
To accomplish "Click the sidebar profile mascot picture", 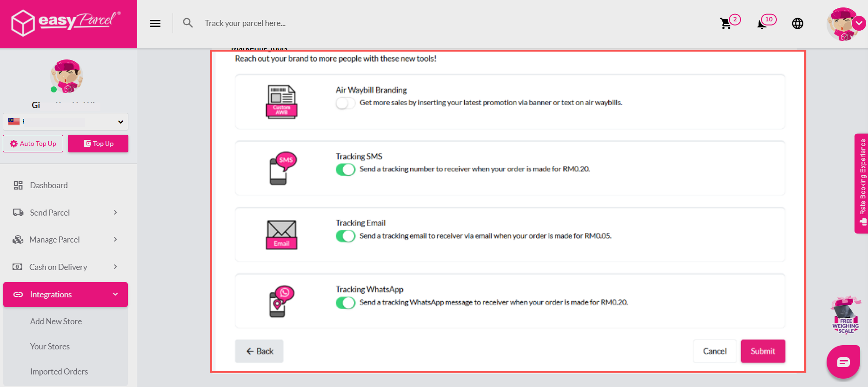I will click(x=67, y=76).
